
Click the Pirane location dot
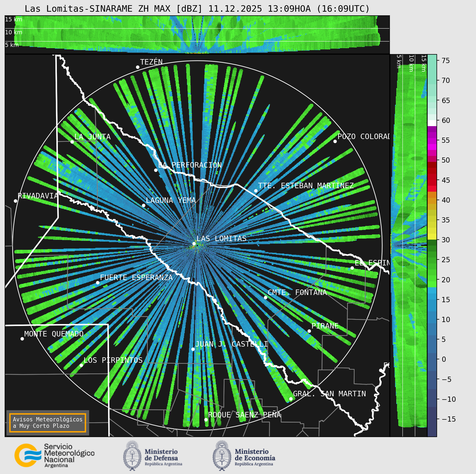click(309, 331)
